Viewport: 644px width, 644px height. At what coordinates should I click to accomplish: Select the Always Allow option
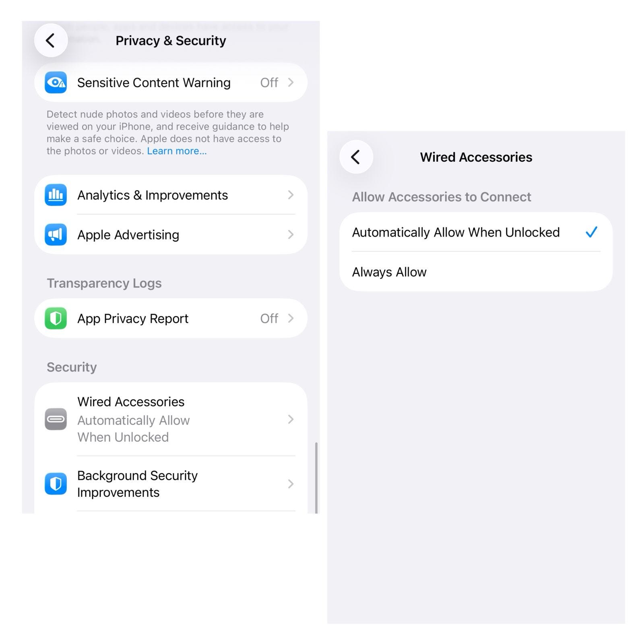coord(476,272)
